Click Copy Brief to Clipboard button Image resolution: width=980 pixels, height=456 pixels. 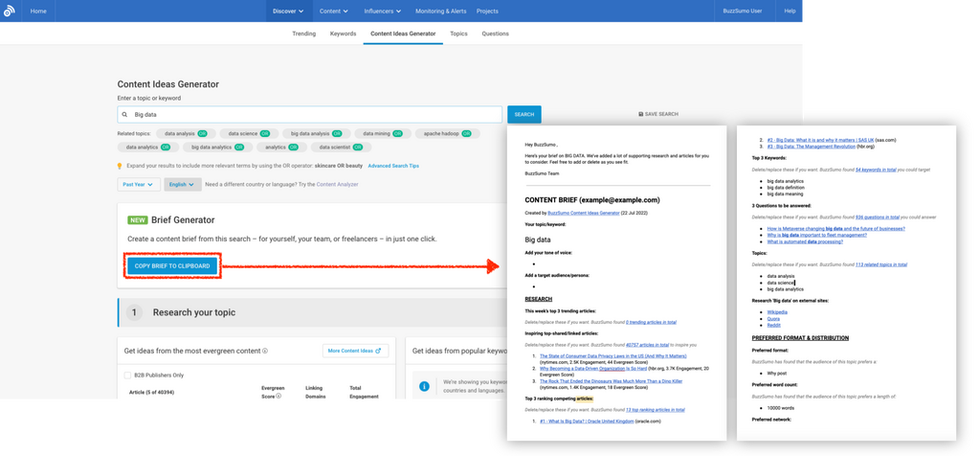173,265
